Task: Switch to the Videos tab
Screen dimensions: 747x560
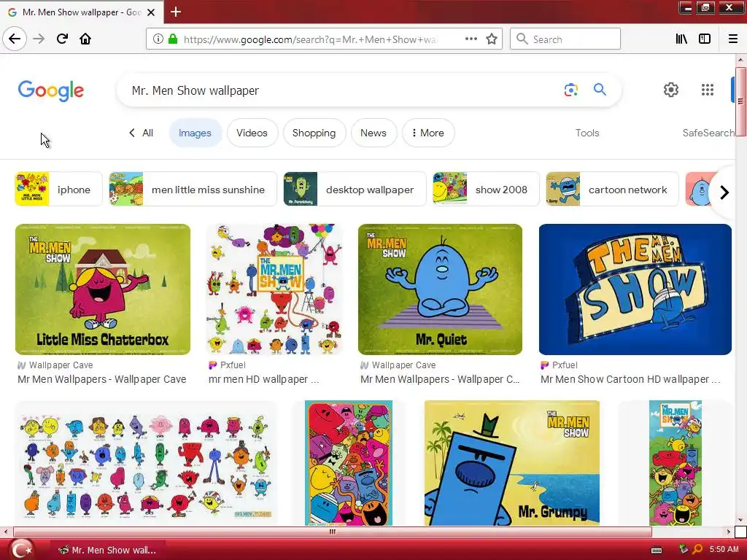Action: pos(252,133)
